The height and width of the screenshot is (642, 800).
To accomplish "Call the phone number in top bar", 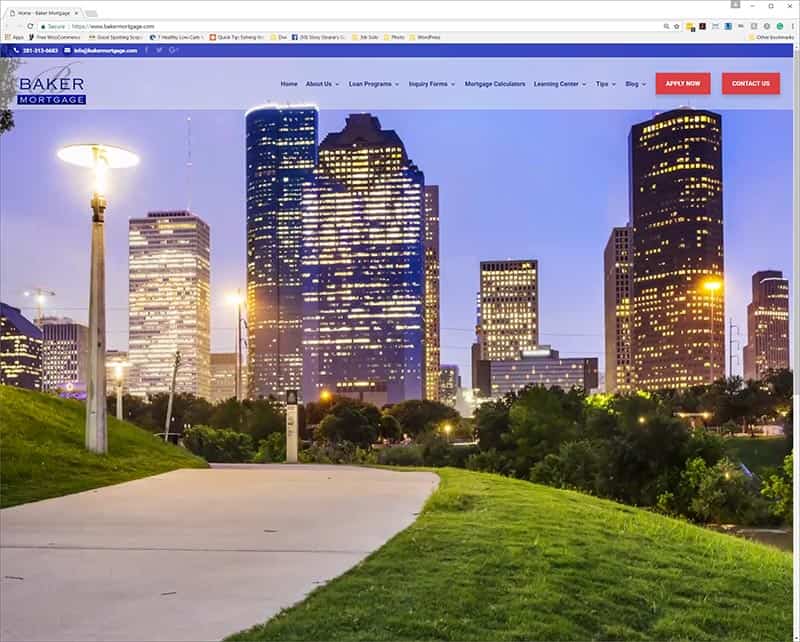I will (36, 51).
